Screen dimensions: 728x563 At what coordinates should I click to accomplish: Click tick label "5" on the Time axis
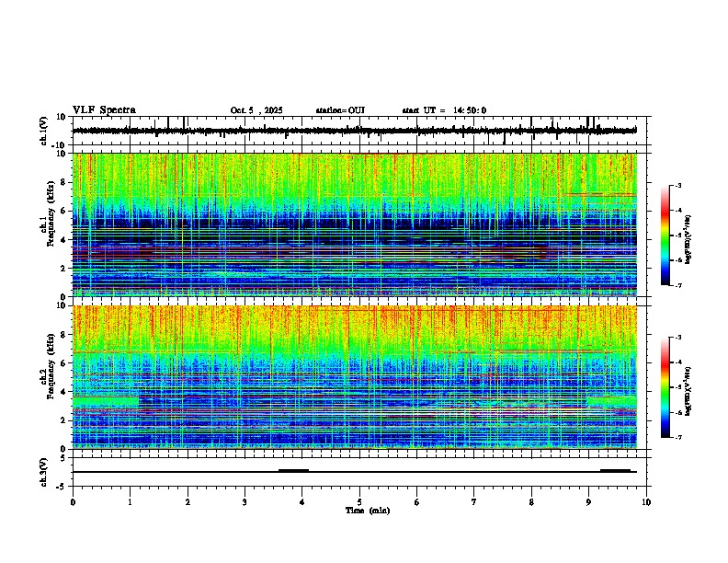point(359,502)
